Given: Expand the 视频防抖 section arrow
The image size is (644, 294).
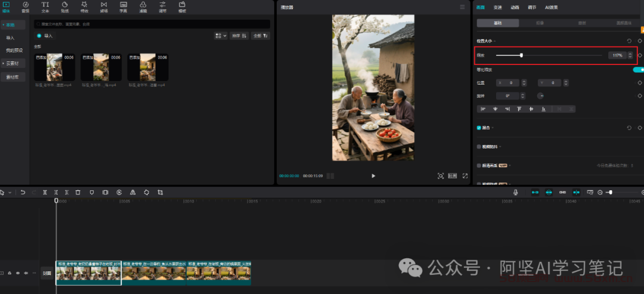Looking at the screenshot, I should click(500, 147).
